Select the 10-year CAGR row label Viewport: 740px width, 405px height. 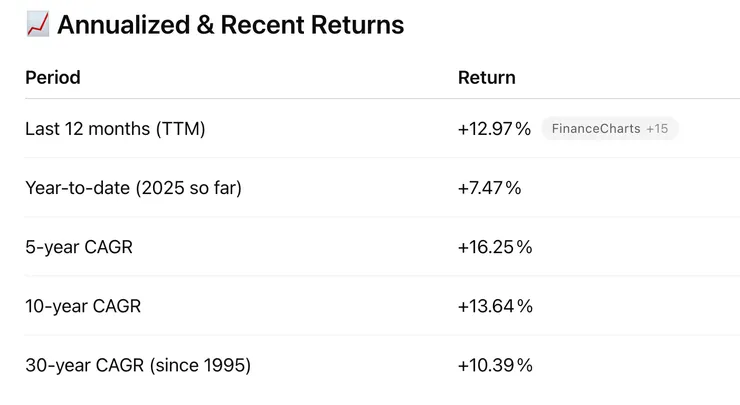(83, 306)
